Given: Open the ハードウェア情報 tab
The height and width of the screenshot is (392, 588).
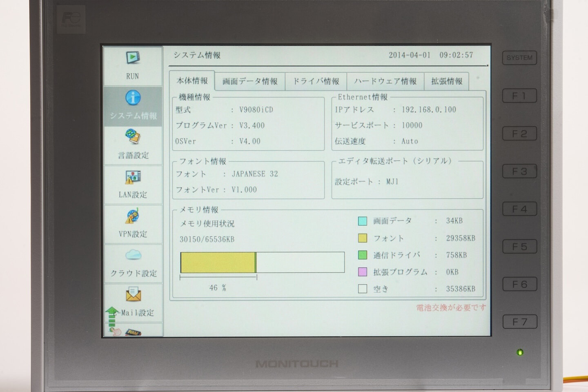Looking at the screenshot, I should tap(385, 81).
